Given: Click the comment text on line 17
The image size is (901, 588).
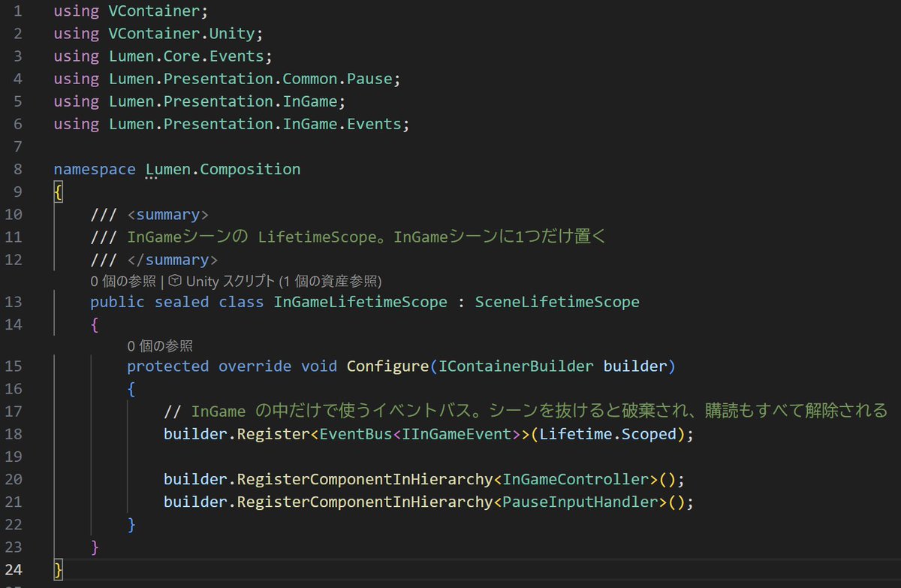Looking at the screenshot, I should pos(526,411).
